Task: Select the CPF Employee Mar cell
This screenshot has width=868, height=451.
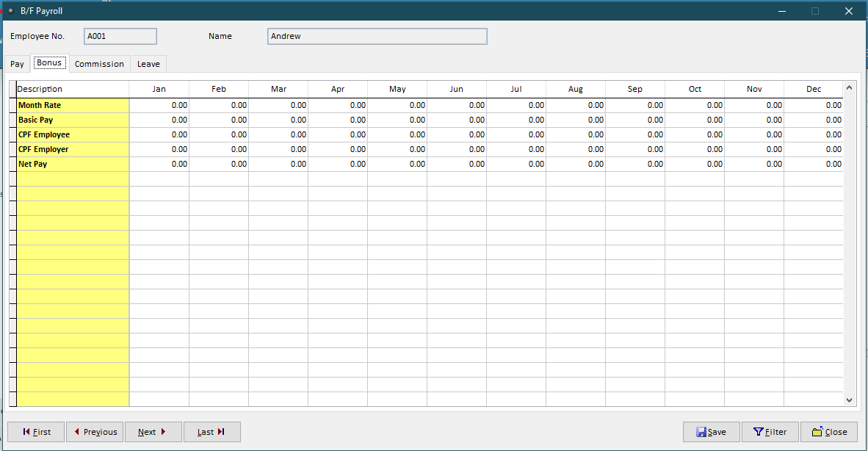Action: 278,134
